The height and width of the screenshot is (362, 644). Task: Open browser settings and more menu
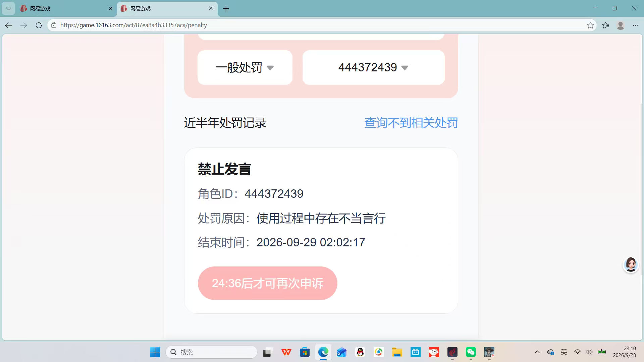(636, 25)
